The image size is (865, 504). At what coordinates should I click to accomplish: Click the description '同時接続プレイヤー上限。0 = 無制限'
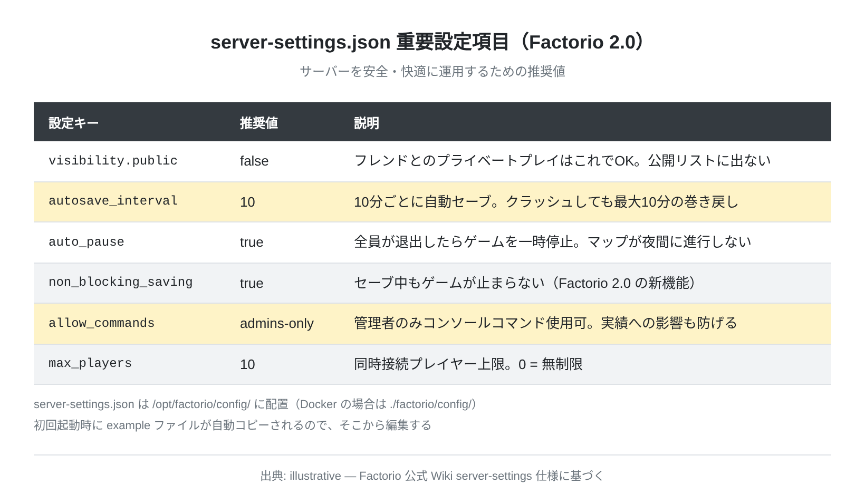point(468,364)
